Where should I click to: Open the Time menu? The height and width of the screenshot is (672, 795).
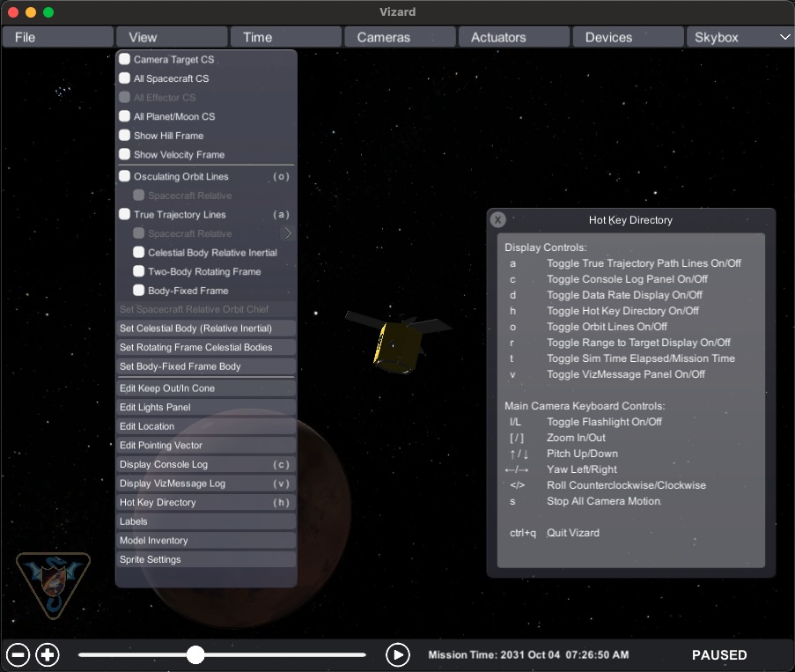click(285, 37)
